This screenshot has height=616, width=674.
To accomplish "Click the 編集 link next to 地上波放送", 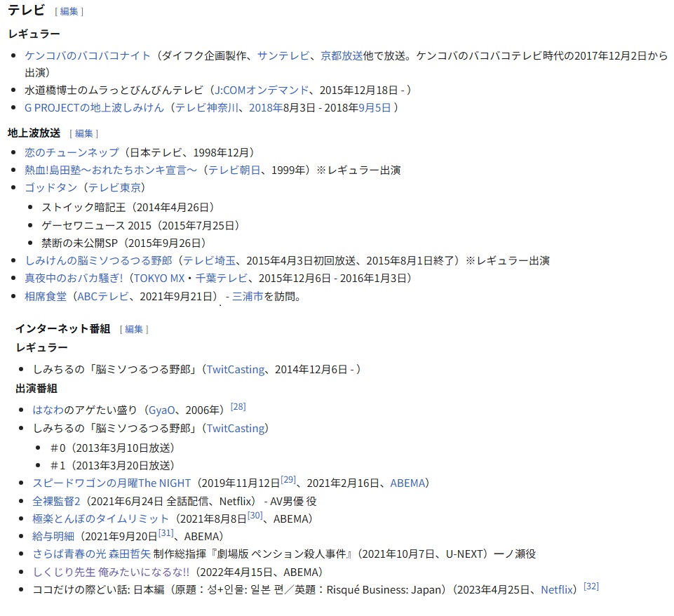I will coord(84,134).
